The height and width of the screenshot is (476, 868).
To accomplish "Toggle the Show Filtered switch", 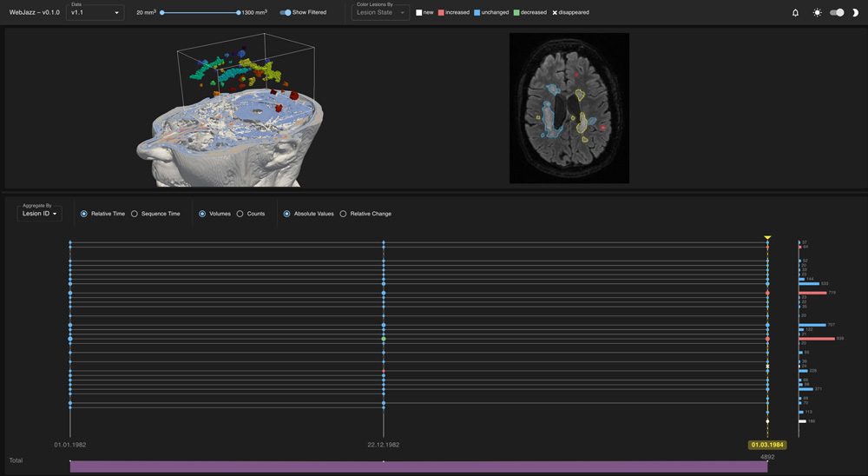I will click(286, 13).
